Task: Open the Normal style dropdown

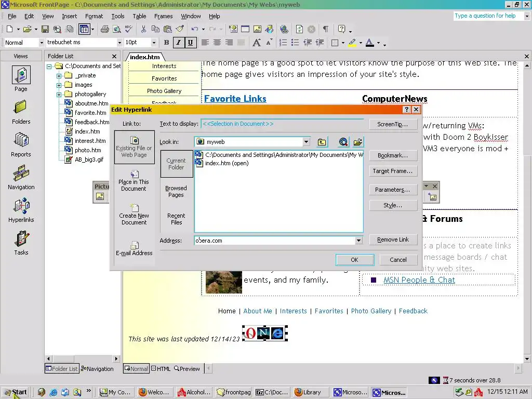Action: pos(42,43)
